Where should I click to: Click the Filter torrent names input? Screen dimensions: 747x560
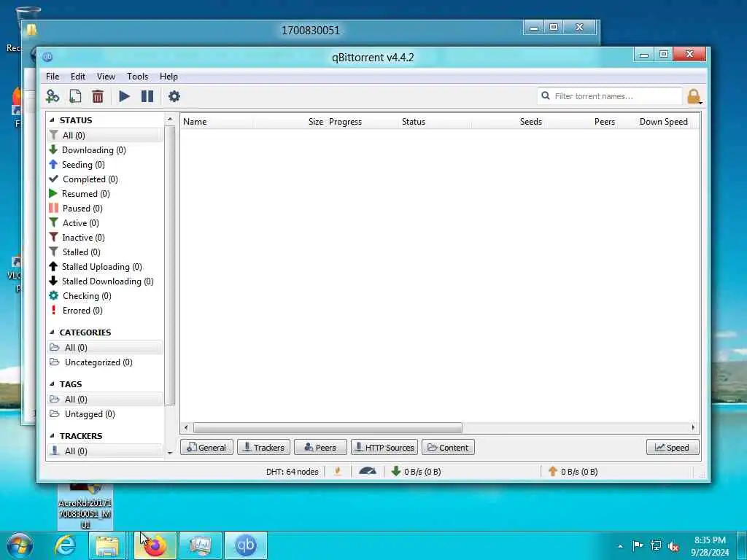(610, 96)
